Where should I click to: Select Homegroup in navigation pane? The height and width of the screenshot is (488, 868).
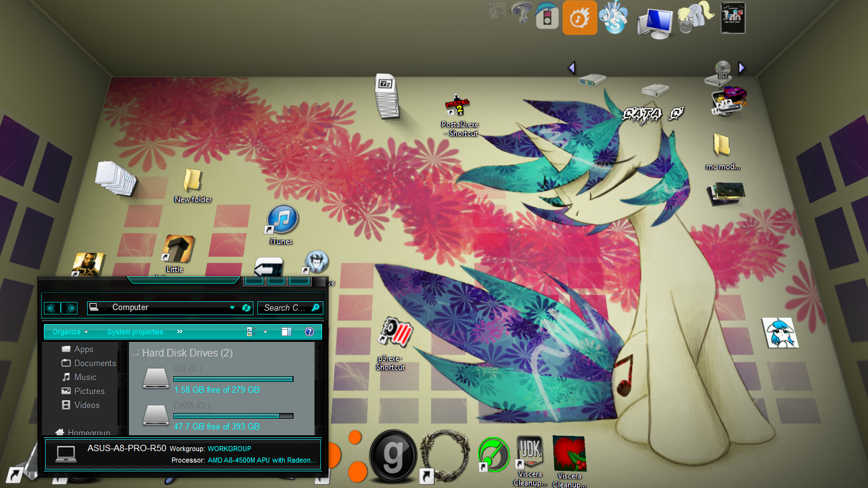coord(83,433)
